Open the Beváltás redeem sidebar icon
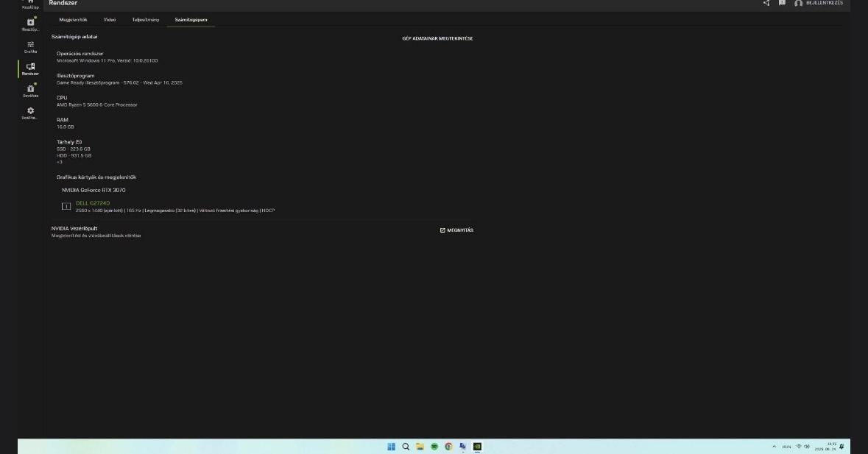Screen dimensions: 868x454 pyautogui.click(x=30, y=91)
